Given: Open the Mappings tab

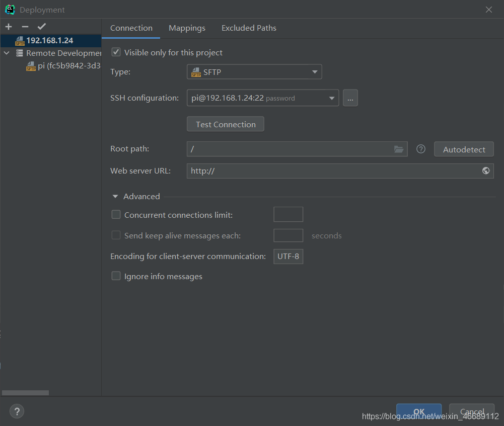Looking at the screenshot, I should pyautogui.click(x=187, y=28).
